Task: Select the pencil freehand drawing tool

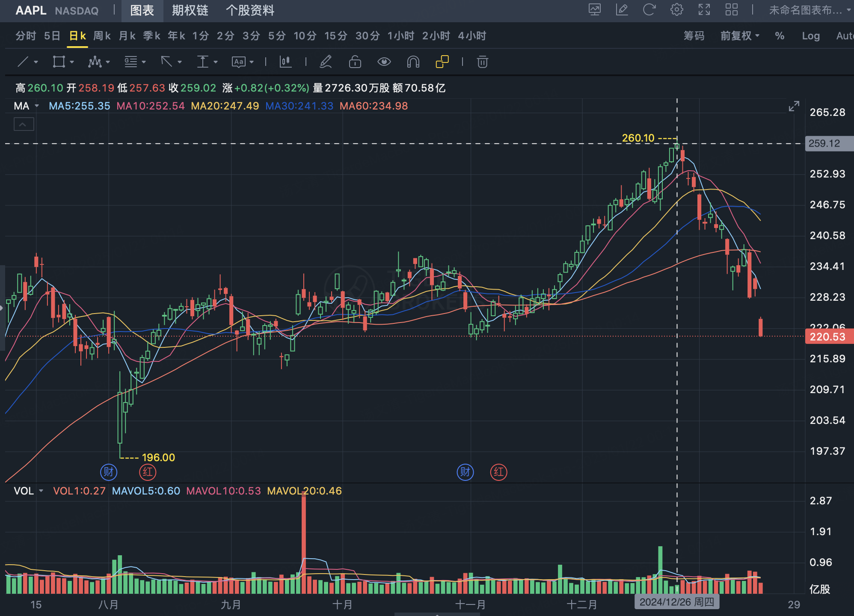Action: pyautogui.click(x=326, y=62)
